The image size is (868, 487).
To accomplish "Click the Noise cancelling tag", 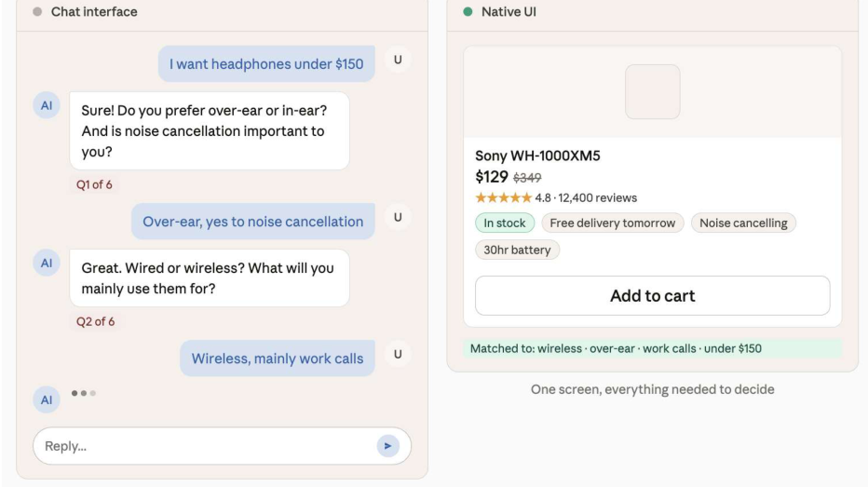I will [x=743, y=223].
